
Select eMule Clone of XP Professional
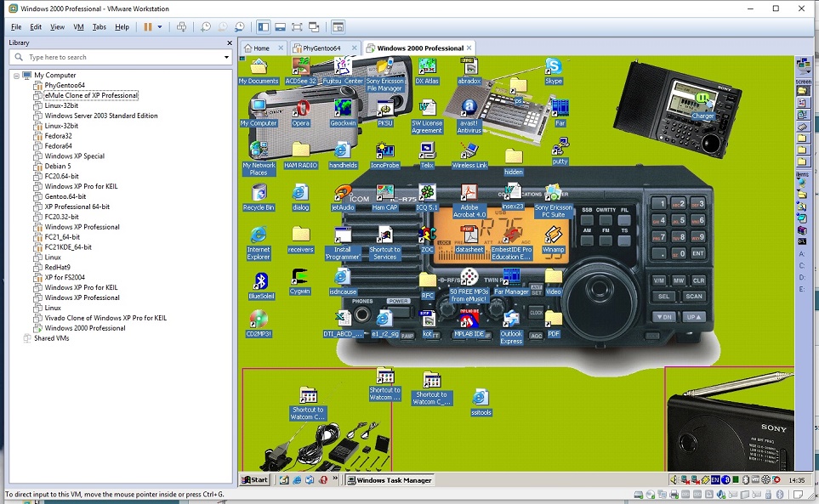(x=91, y=95)
